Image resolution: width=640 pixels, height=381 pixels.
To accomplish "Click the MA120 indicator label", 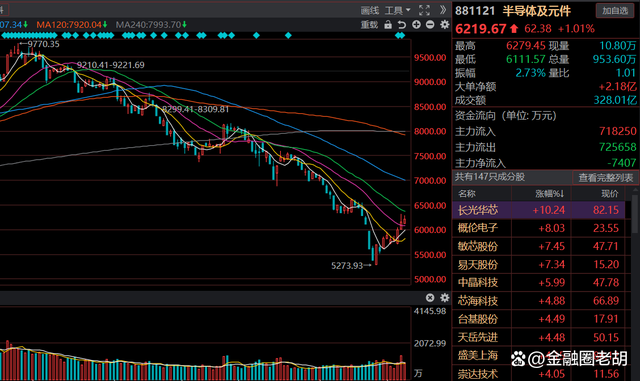I will tap(72, 25).
